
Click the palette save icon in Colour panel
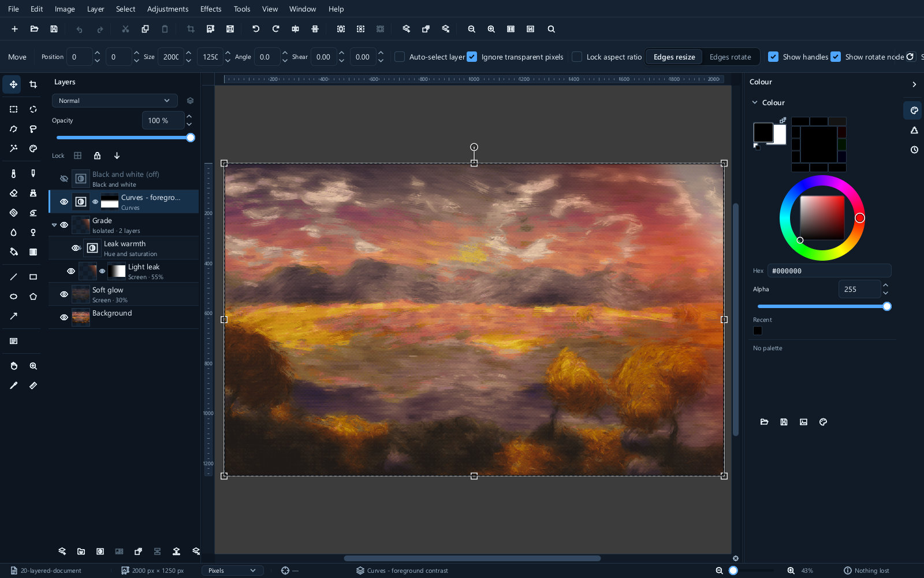click(x=784, y=422)
